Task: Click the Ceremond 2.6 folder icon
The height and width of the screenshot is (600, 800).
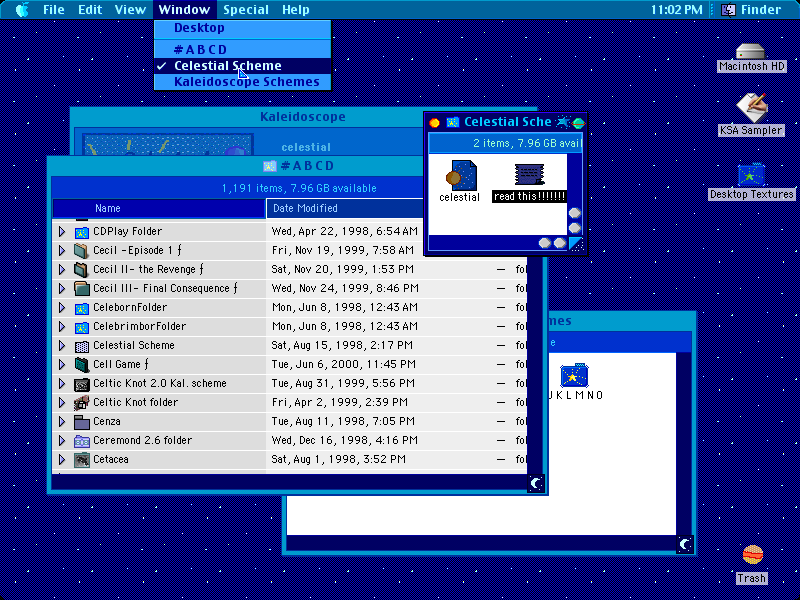Action: [82, 441]
